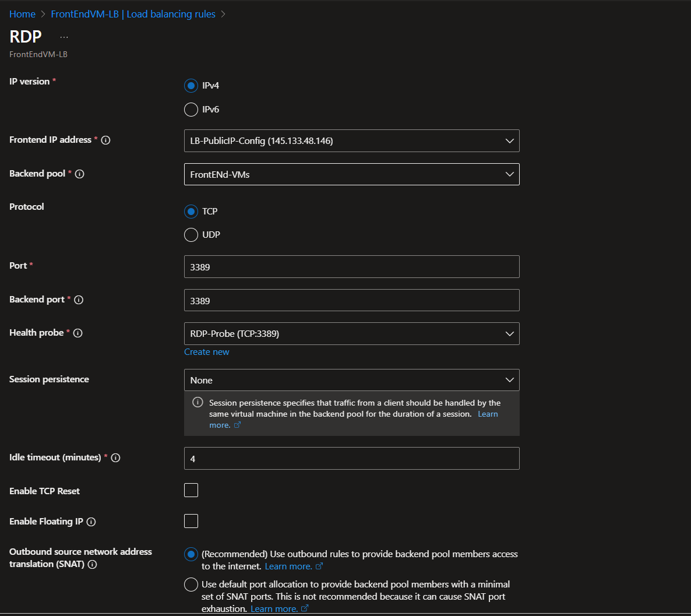Image resolution: width=691 pixels, height=616 pixels.
Task: Click info icon next to Backend port
Action: [x=79, y=300]
